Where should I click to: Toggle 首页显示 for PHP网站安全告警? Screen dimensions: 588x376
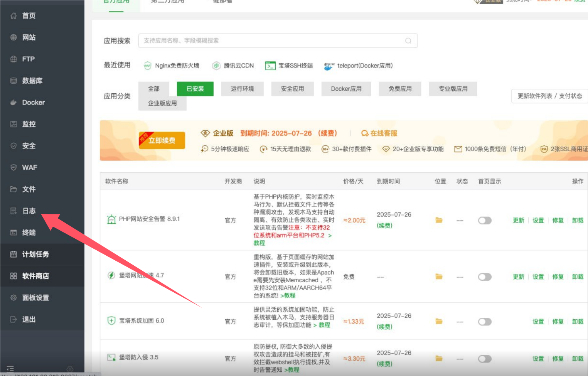(485, 221)
